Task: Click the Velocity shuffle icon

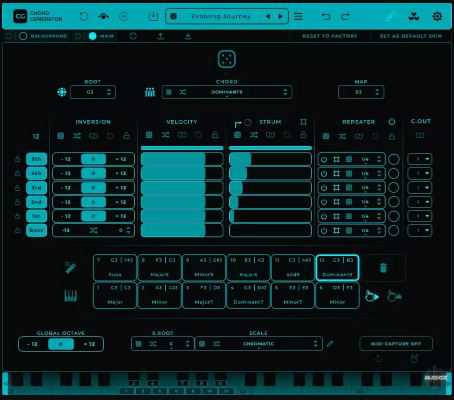Action: pos(165,135)
